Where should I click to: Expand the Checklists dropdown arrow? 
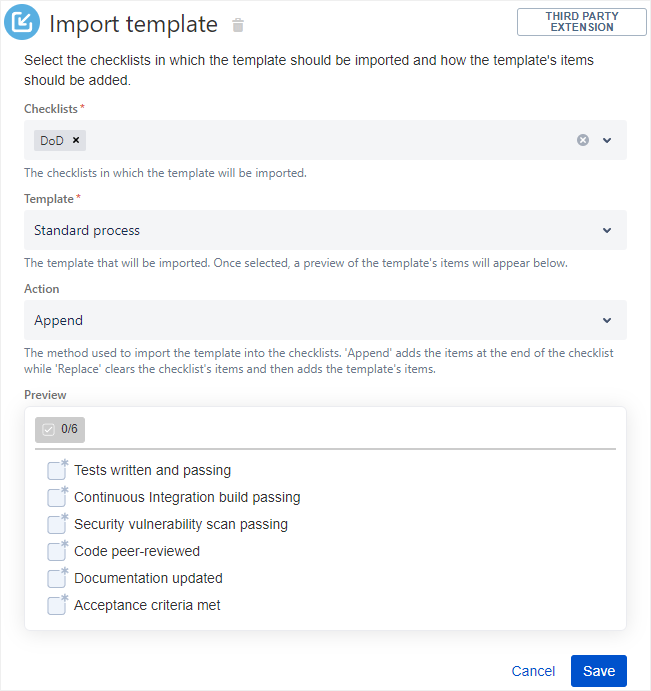(607, 140)
